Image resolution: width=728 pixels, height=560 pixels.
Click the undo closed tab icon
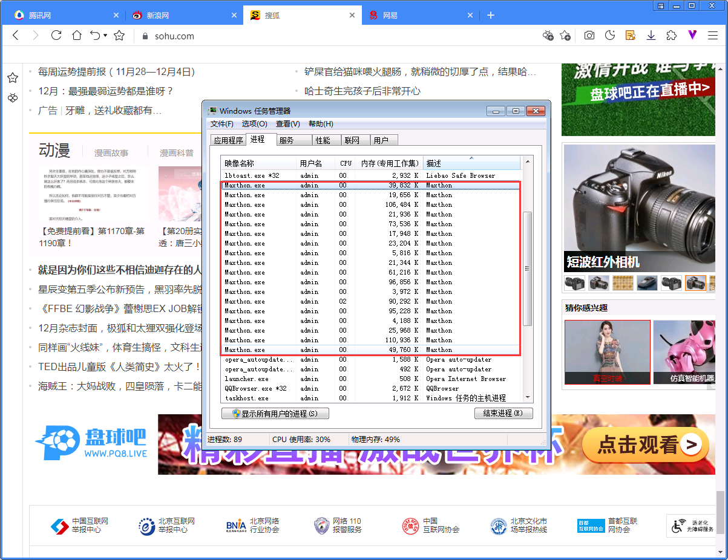[x=95, y=36]
